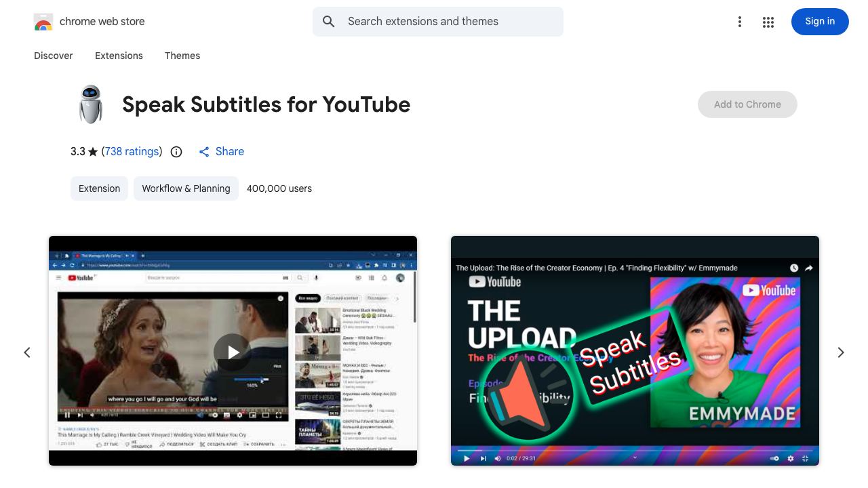Image resolution: width=868 pixels, height=488 pixels.
Task: Click the chrome web store title text
Action: 102,22
